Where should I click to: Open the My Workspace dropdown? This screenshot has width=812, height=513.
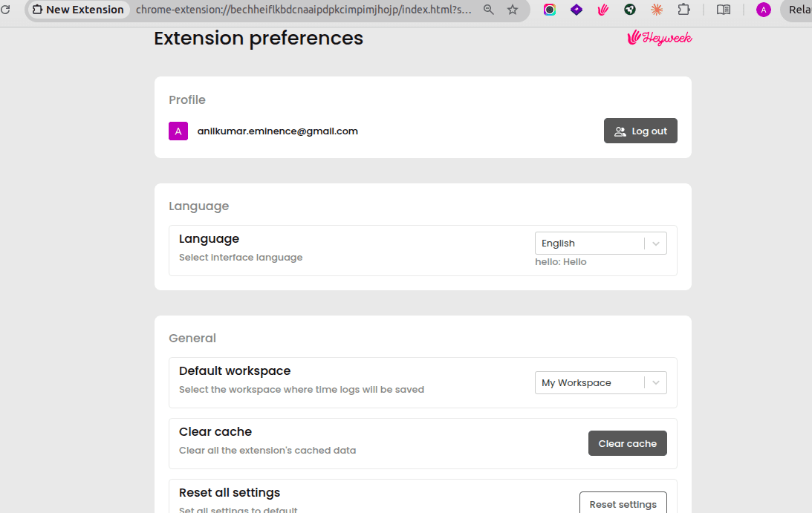pos(601,382)
